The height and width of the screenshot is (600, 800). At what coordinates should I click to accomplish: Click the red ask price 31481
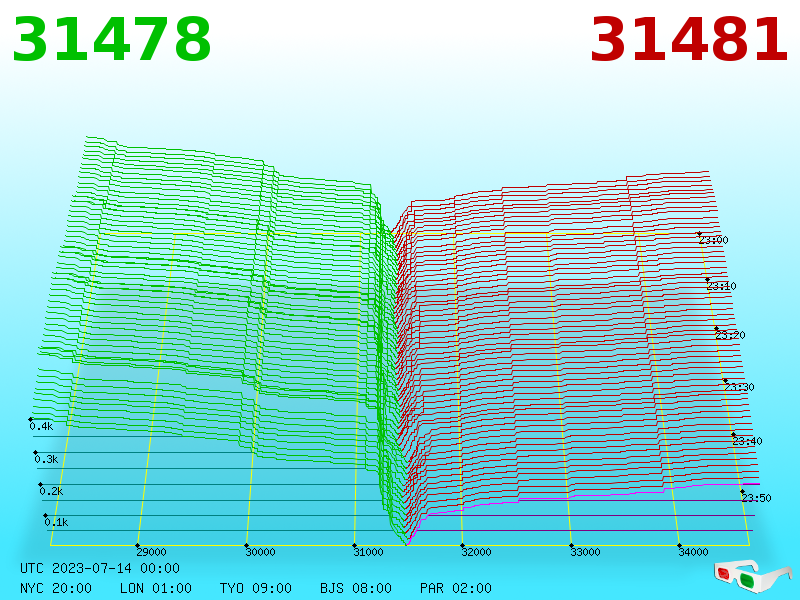(689, 40)
